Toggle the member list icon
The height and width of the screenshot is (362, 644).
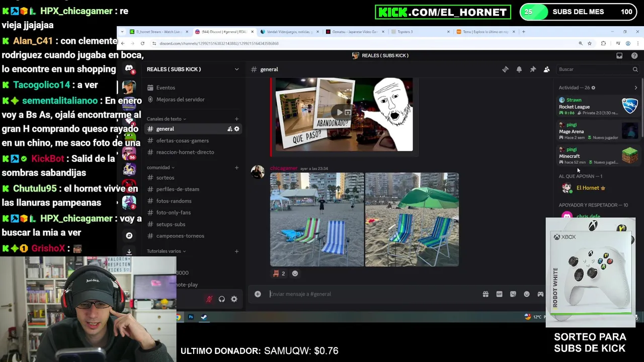click(x=546, y=69)
